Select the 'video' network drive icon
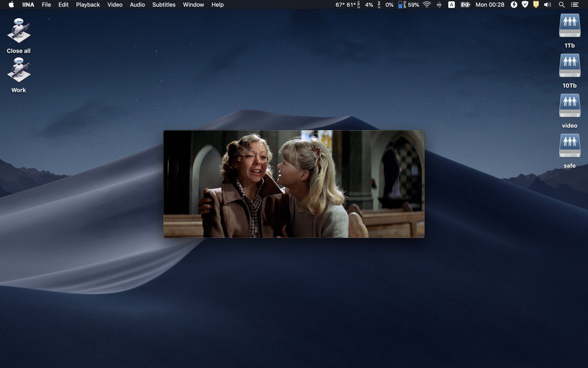Viewport: 588px width, 368px height. coord(570,106)
